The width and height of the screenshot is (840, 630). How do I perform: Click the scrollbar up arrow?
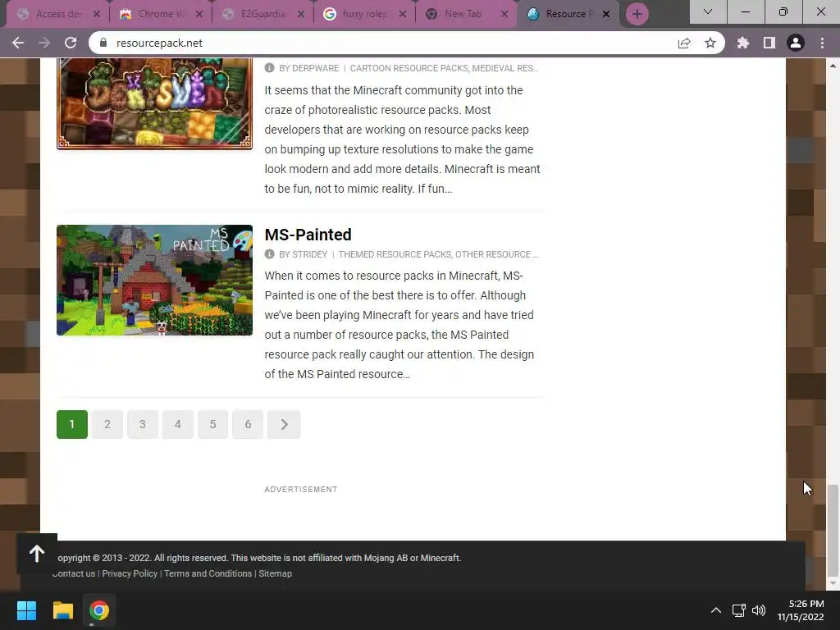[x=833, y=66]
